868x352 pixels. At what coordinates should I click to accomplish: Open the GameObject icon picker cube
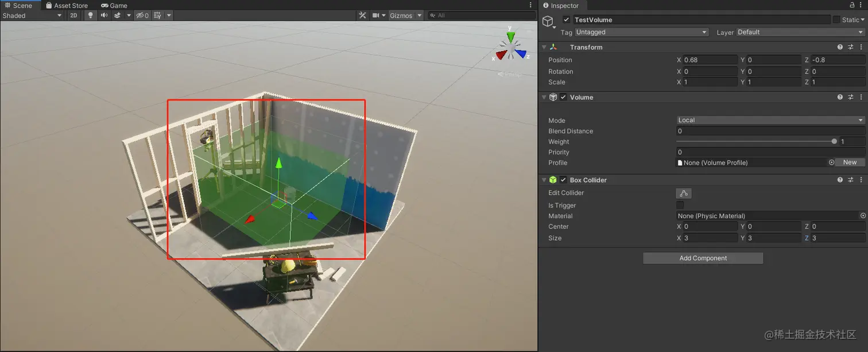coord(548,22)
